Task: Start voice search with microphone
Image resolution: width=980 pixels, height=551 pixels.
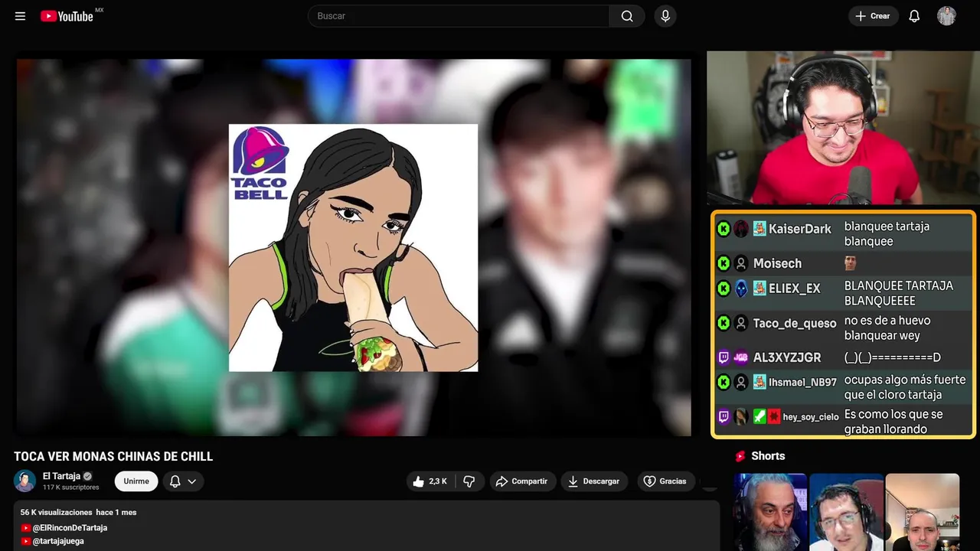Action: (x=665, y=16)
